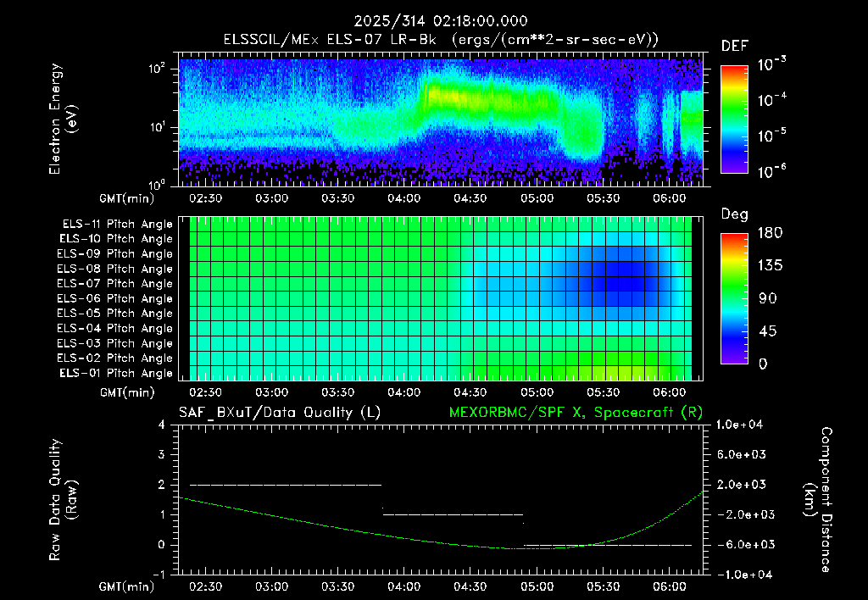Viewport: 868px width, 600px height.
Task: Click the 135 value on Deg scale
Action: [x=771, y=266]
